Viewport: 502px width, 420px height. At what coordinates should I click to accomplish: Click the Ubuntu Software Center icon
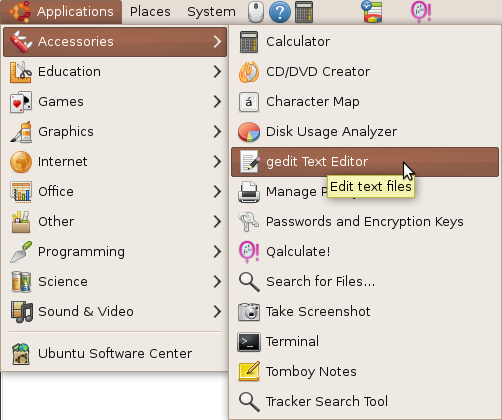[21, 354]
